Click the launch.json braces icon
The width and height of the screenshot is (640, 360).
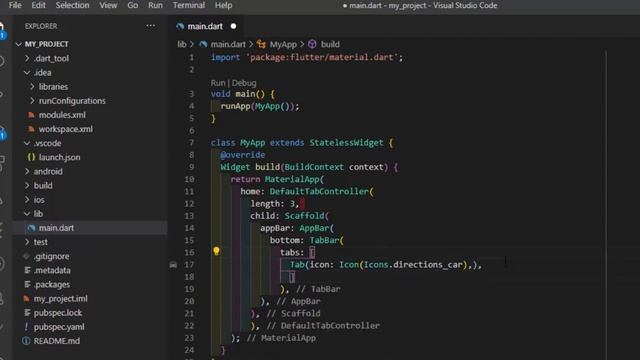click(x=31, y=157)
